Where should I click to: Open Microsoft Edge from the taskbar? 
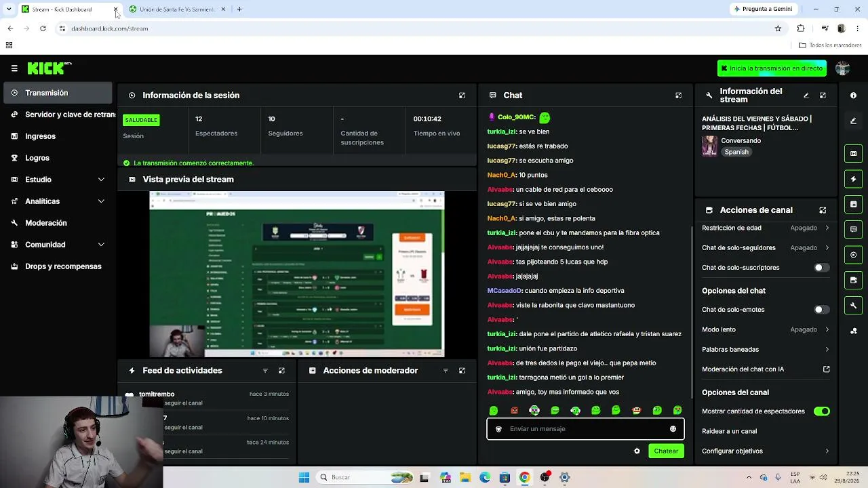pyautogui.click(x=485, y=477)
